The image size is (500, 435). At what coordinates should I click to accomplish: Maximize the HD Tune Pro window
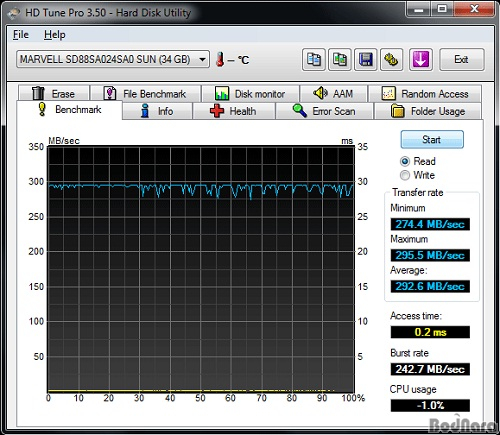[x=442, y=9]
